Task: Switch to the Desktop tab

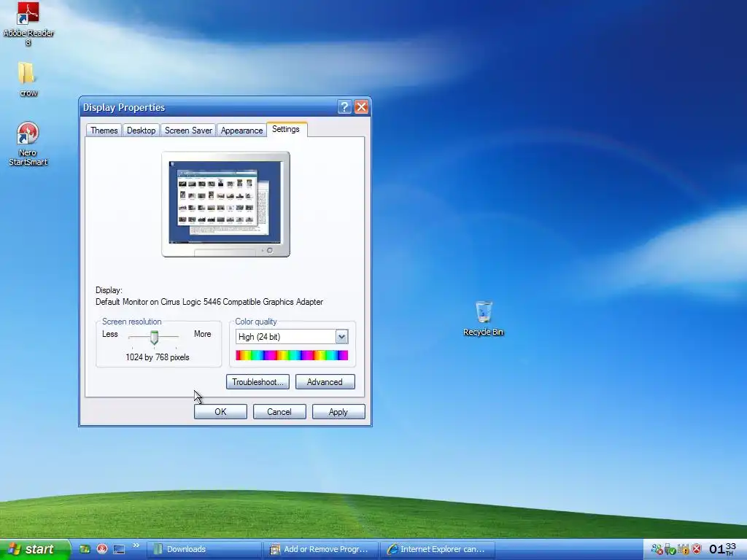Action: tap(141, 131)
